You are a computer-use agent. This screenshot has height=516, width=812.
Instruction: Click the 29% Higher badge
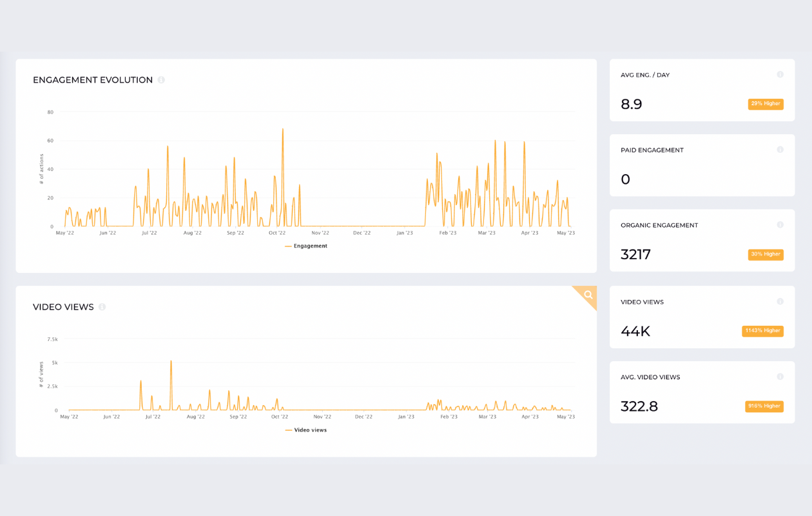766,104
